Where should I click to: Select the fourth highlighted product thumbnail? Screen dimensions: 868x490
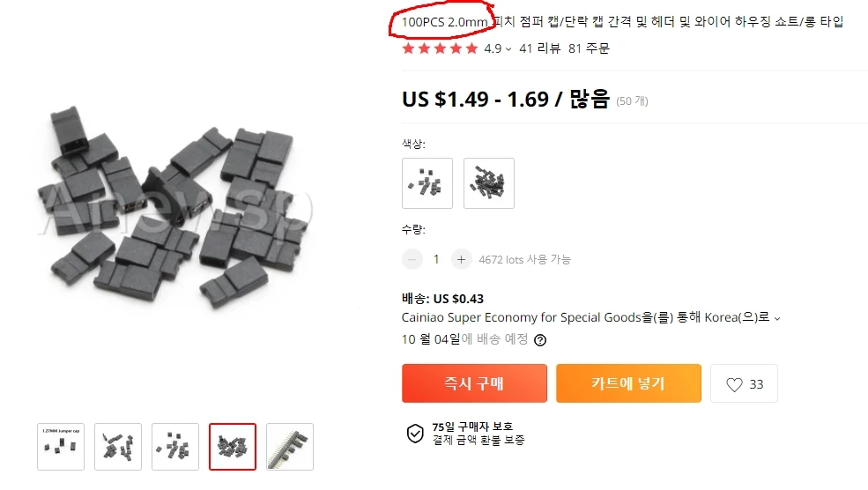point(233,447)
